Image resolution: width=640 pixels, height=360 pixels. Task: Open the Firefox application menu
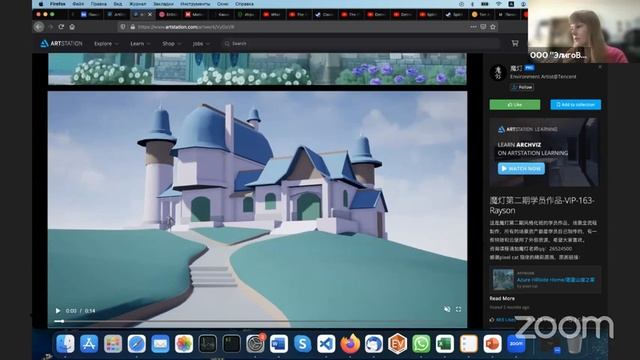tap(58, 4)
